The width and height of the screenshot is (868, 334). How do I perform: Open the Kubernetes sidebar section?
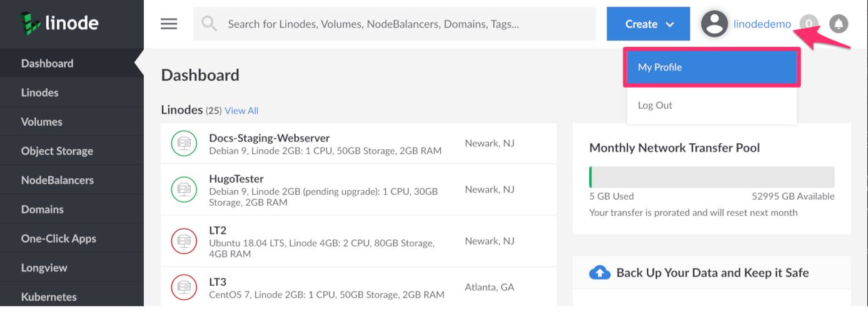(x=49, y=296)
